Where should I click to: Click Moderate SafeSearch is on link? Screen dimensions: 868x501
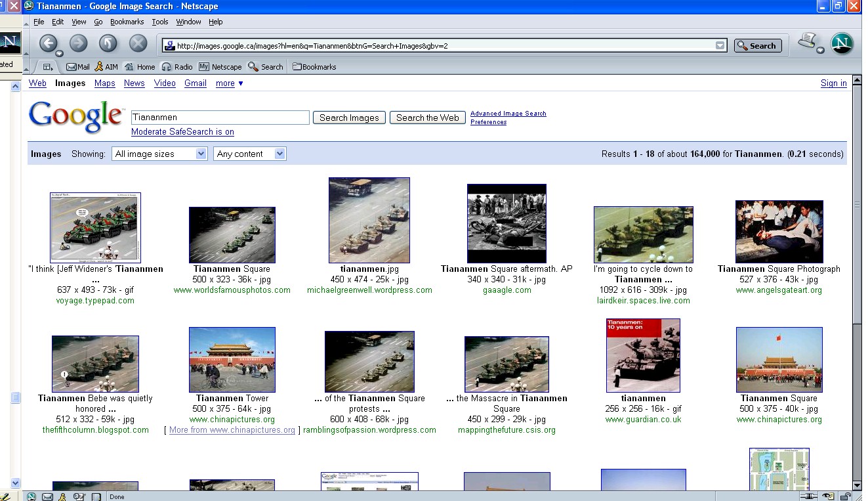pos(182,132)
